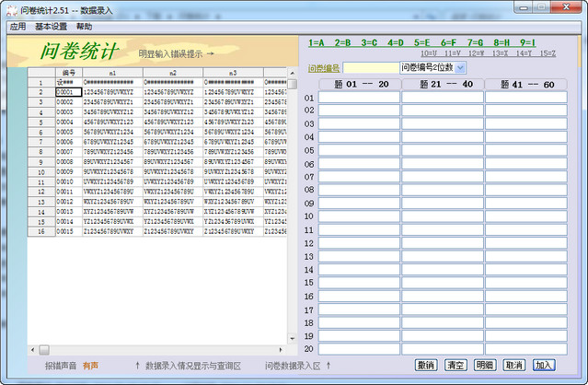Click the 1=A key mapping link
The width and height of the screenshot is (588, 385).
317,42
